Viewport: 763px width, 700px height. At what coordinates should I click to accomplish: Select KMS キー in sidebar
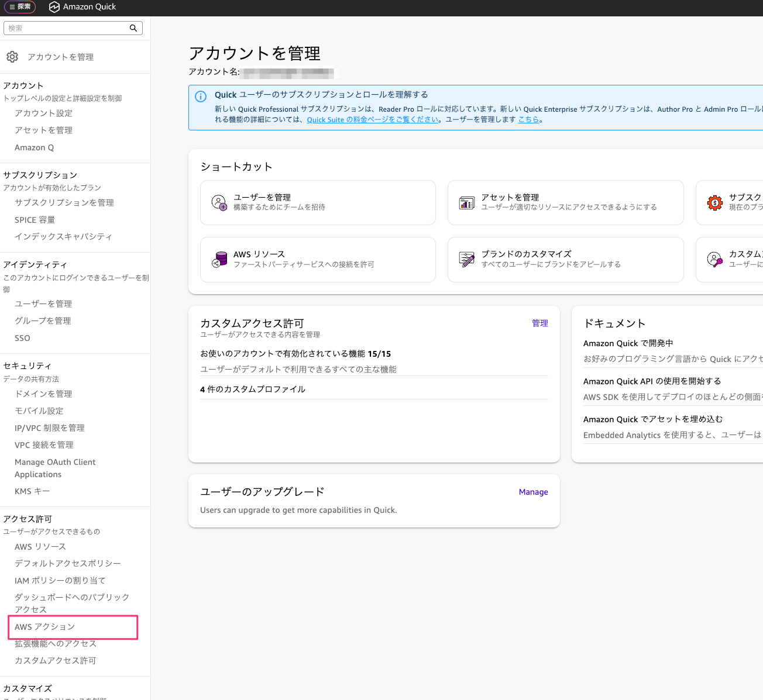pyautogui.click(x=33, y=491)
